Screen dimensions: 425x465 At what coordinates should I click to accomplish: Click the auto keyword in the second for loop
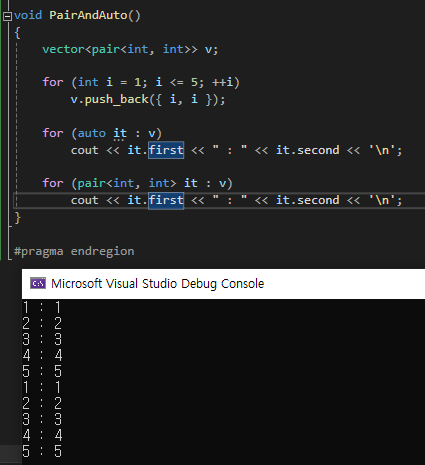pos(92,133)
